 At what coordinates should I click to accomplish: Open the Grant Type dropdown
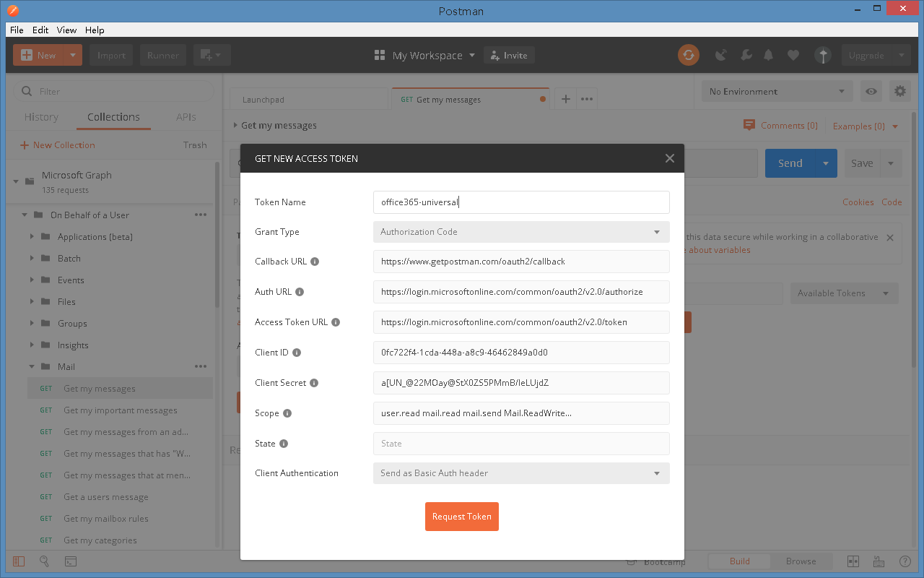coord(521,232)
